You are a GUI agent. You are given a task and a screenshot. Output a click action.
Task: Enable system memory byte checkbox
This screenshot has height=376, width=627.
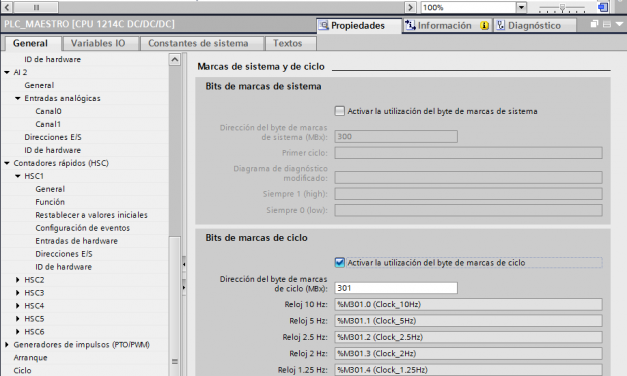[x=339, y=111]
